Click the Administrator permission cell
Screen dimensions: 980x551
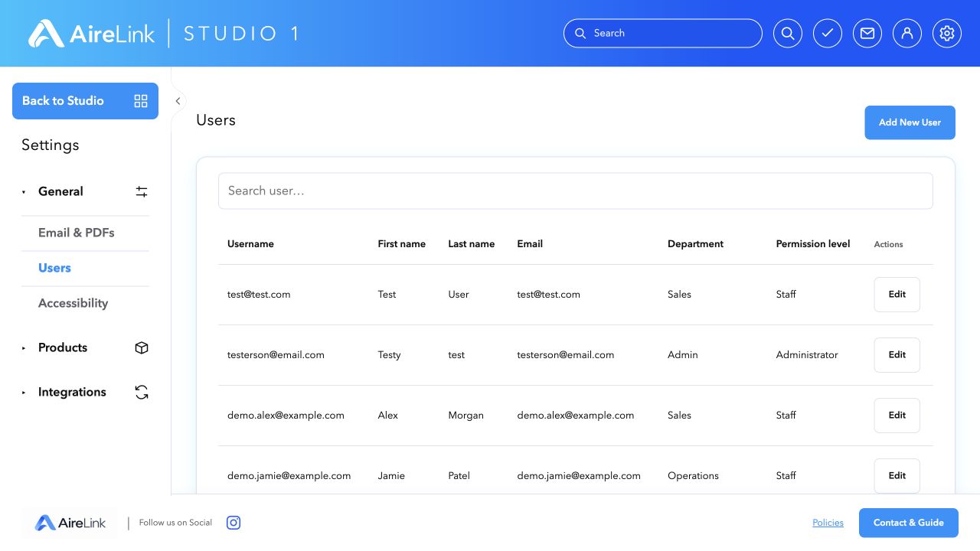[807, 355]
